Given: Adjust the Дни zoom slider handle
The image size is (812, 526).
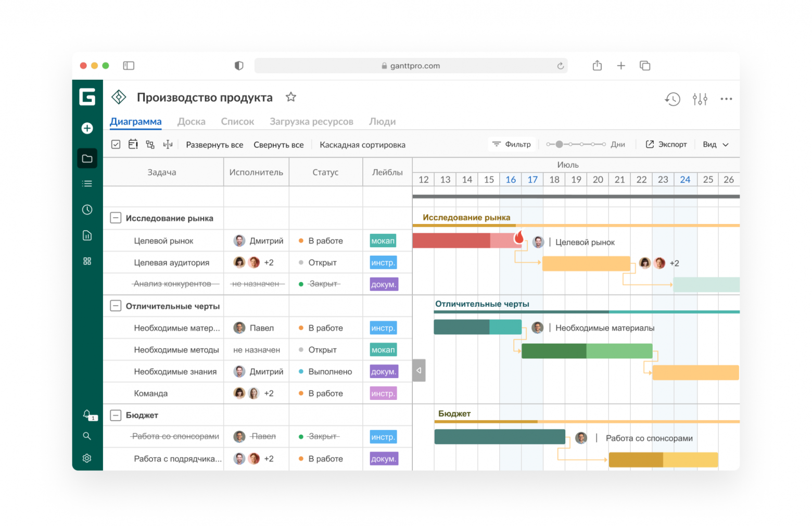Looking at the screenshot, I should [x=559, y=144].
